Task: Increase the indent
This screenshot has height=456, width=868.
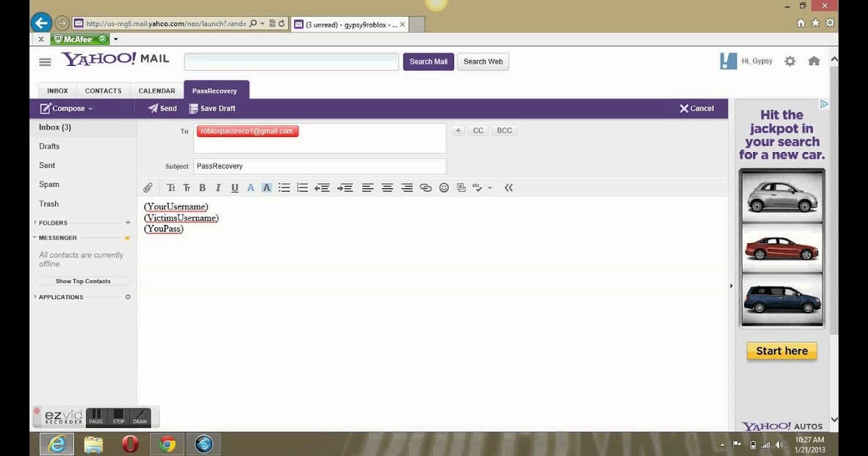Action: [x=345, y=188]
